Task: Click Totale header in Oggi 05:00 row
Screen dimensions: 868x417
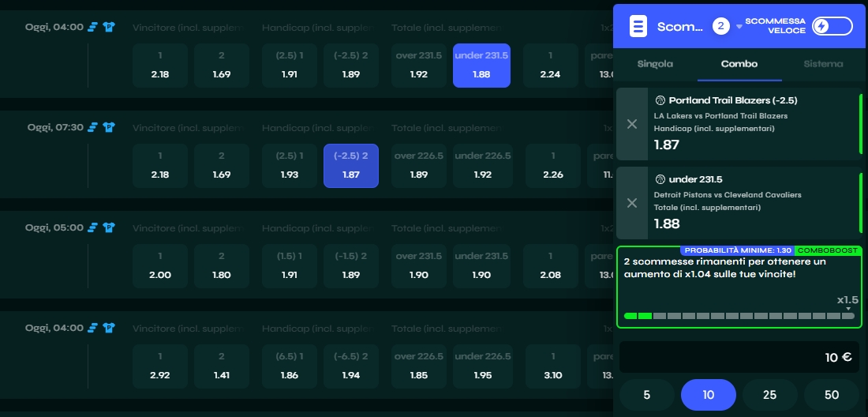Action: tap(447, 227)
